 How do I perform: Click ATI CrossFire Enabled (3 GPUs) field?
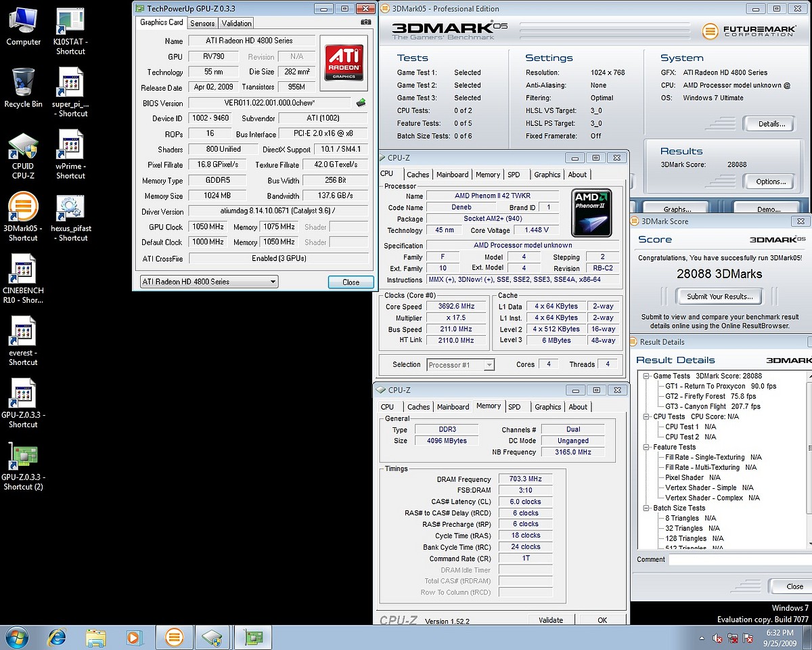(278, 259)
